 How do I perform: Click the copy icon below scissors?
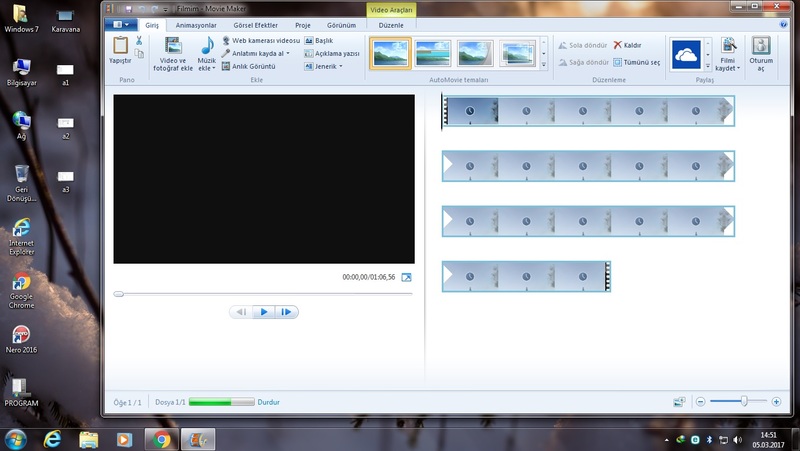pos(139,54)
